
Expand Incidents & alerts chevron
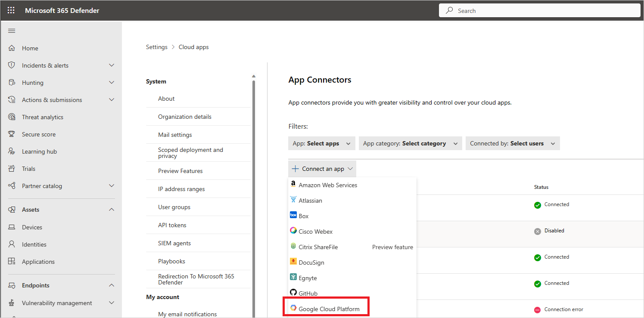click(112, 65)
